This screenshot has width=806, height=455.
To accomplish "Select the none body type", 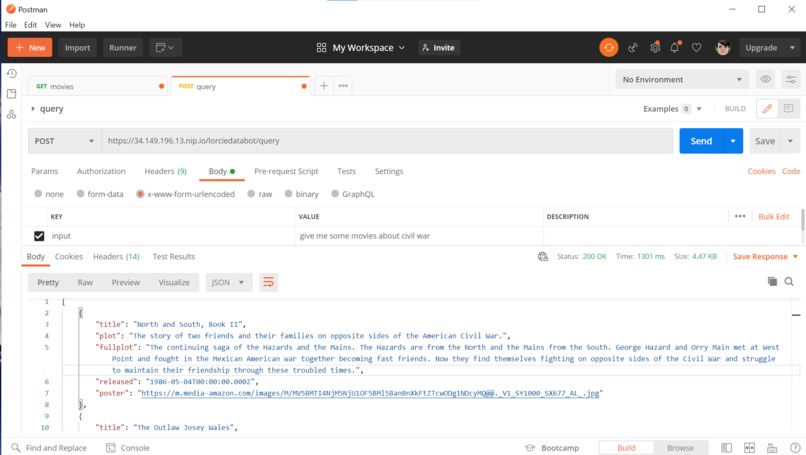I will (x=38, y=194).
